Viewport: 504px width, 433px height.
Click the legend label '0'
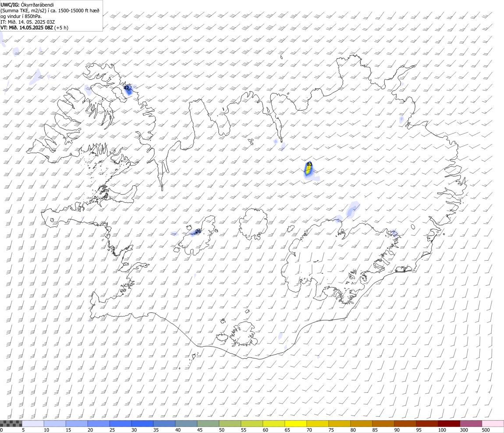[1, 430]
